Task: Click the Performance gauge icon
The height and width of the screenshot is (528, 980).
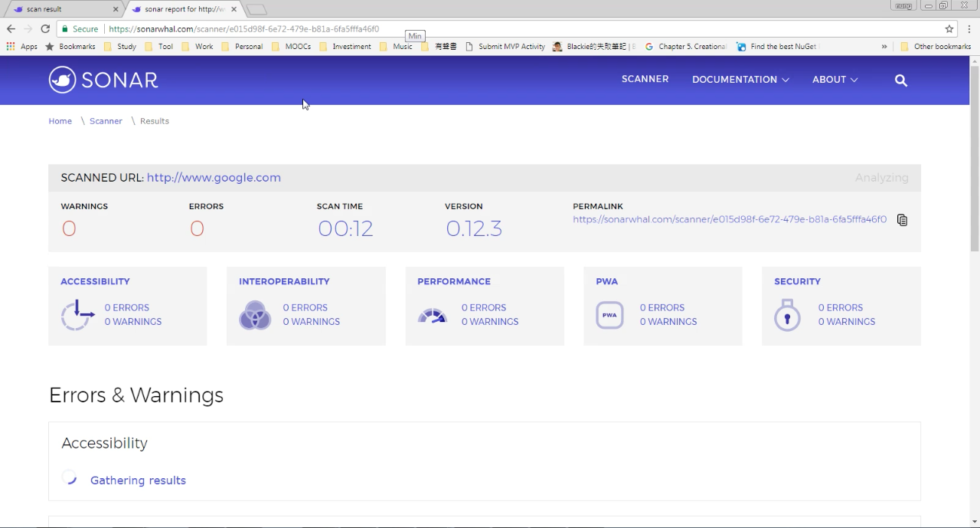Action: [x=433, y=315]
